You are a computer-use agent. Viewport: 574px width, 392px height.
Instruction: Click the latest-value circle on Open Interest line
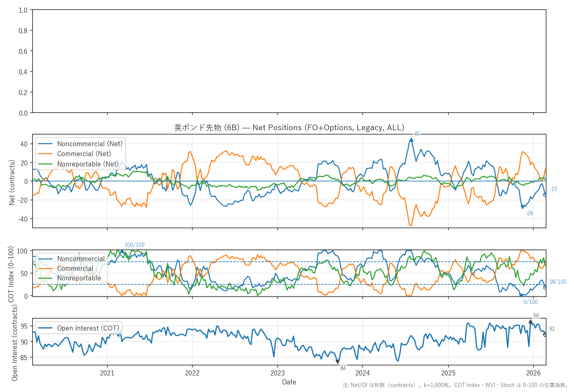point(545,335)
